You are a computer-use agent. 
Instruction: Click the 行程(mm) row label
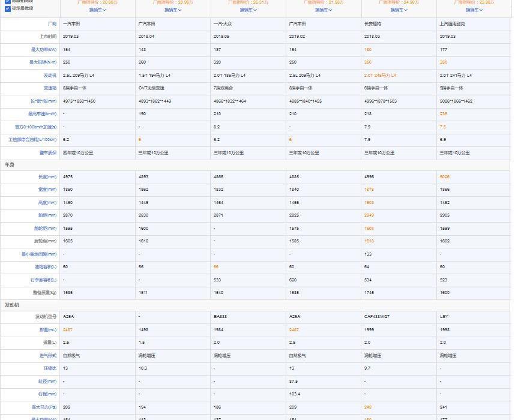coord(47,394)
